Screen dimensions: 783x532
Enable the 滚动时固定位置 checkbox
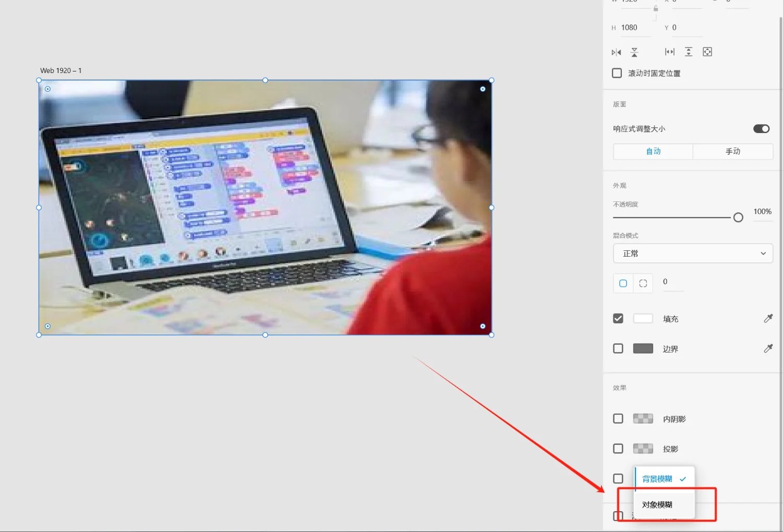pos(617,73)
